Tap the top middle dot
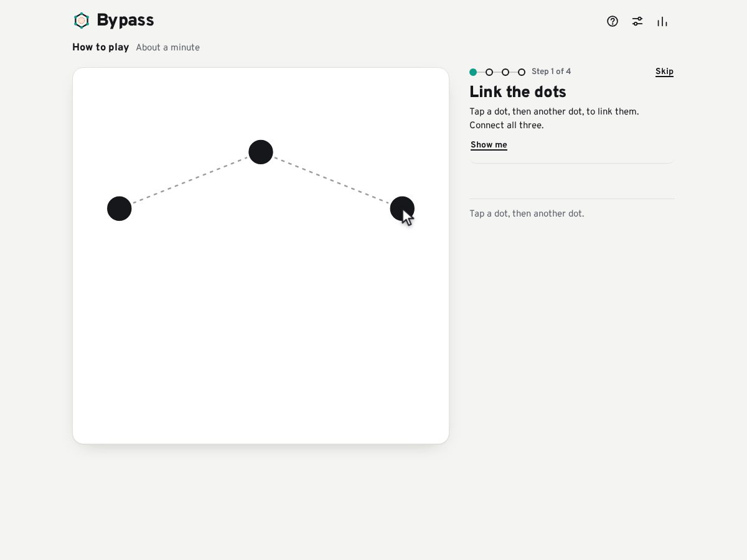 (261, 152)
